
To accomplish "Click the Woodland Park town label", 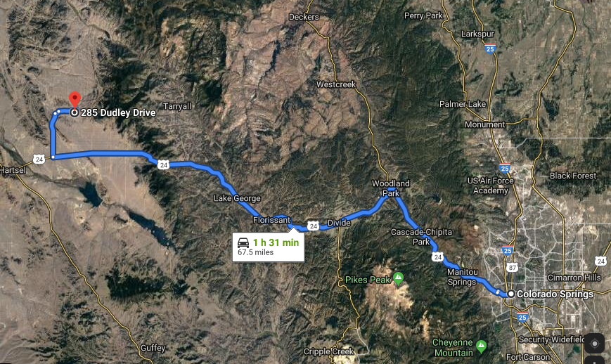I will 390,188.
